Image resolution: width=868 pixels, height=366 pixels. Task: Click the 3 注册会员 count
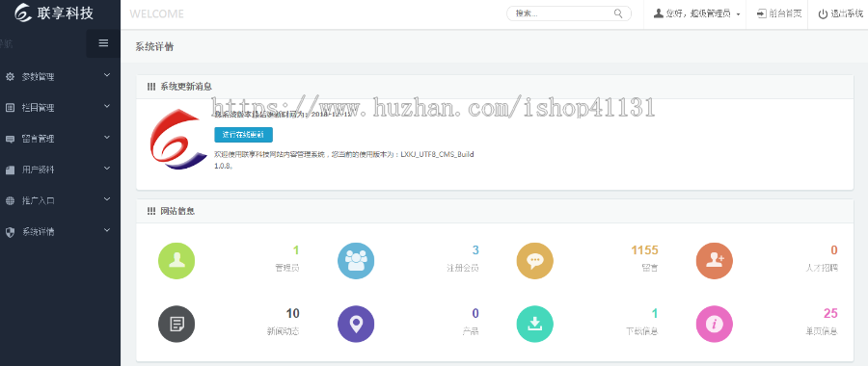coord(475,250)
